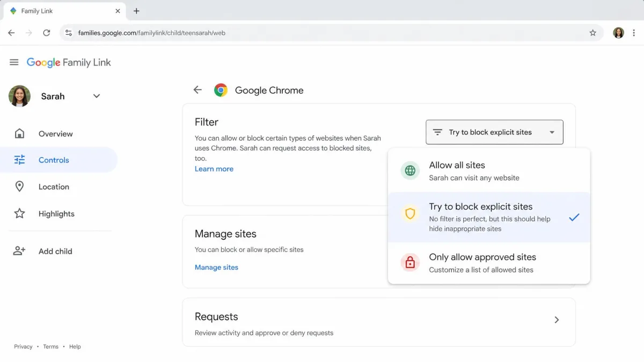Open the Learn more link
Screen dimensions: 644x362
pyautogui.click(x=214, y=169)
